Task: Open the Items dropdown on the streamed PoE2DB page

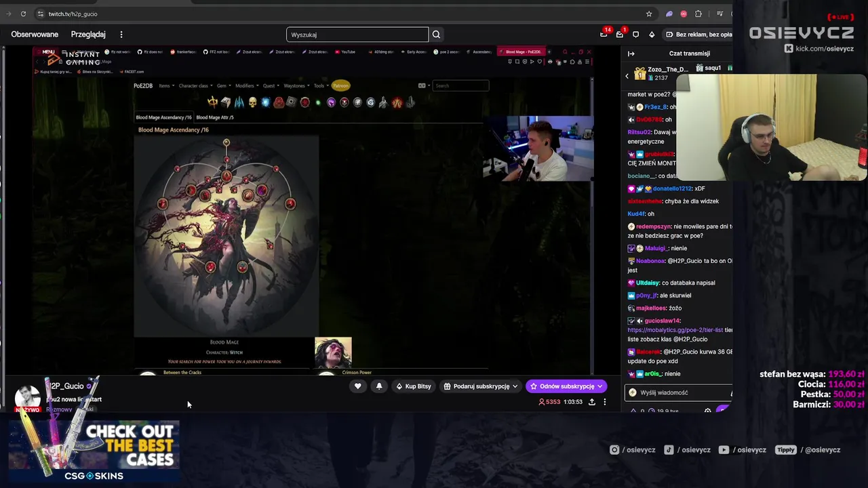Action: (166, 86)
